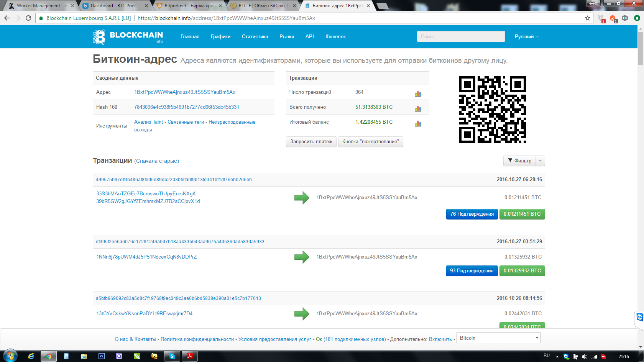The height and width of the screenshot is (362, 644).
Task: Click the green padlock security icon
Action: click(x=41, y=18)
